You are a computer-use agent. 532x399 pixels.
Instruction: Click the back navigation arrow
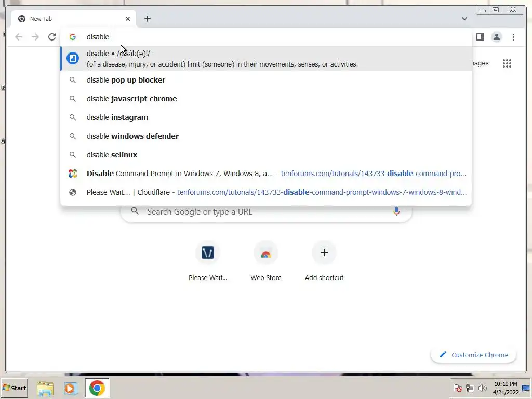pyautogui.click(x=19, y=37)
